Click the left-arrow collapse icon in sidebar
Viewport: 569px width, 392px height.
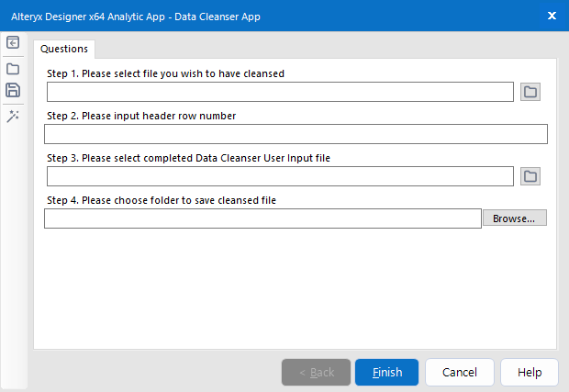(x=13, y=42)
